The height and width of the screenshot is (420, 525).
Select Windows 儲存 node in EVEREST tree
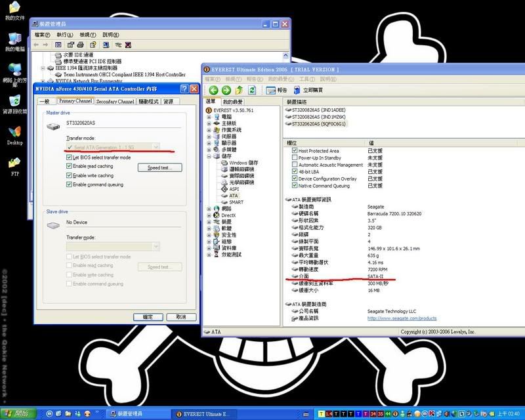tap(243, 163)
